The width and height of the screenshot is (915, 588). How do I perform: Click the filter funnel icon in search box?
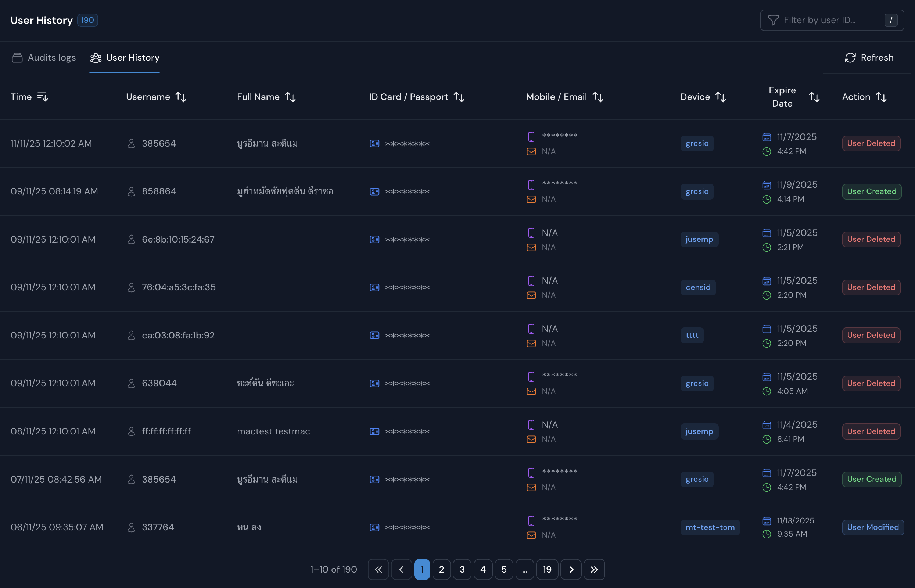[774, 20]
